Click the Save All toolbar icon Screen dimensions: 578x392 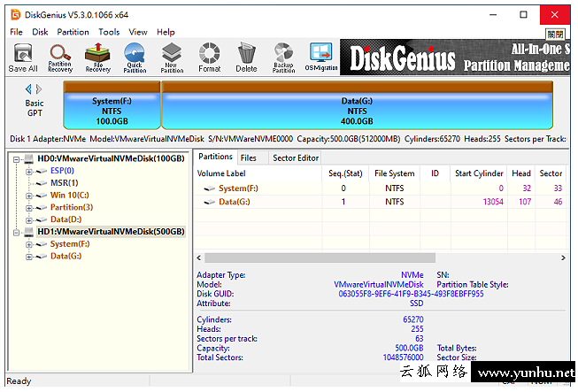[23, 58]
